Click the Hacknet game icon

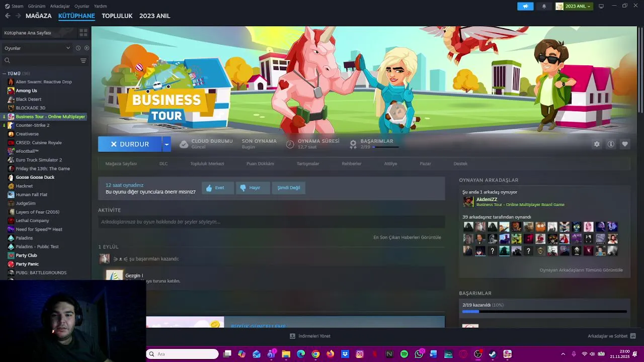11,186
